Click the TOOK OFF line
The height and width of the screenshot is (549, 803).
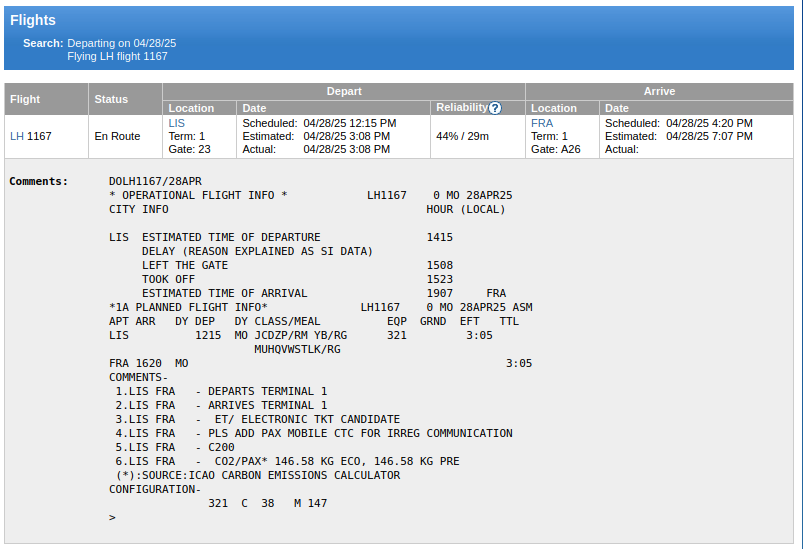pyautogui.click(x=297, y=279)
